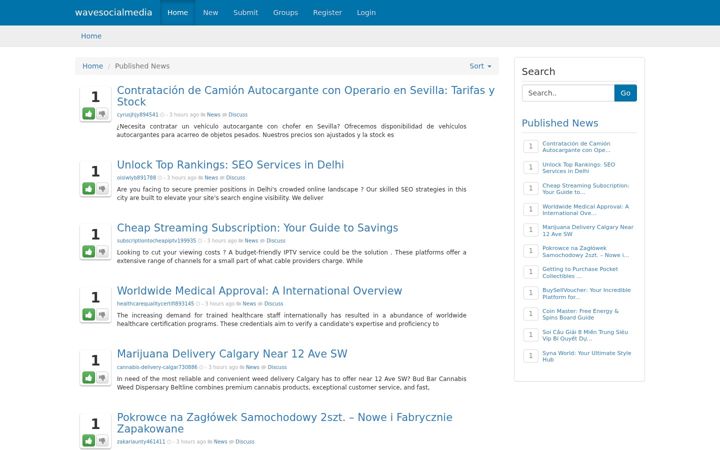The height and width of the screenshot is (450, 720).
Task: Downvote the Marijuana Delivery Calgary post
Action: 102,377
